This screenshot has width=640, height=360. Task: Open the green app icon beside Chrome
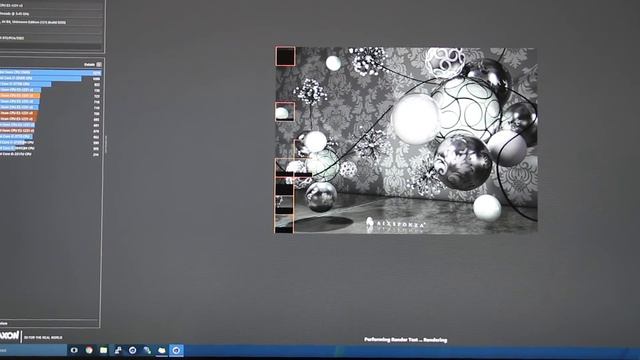tap(103, 350)
